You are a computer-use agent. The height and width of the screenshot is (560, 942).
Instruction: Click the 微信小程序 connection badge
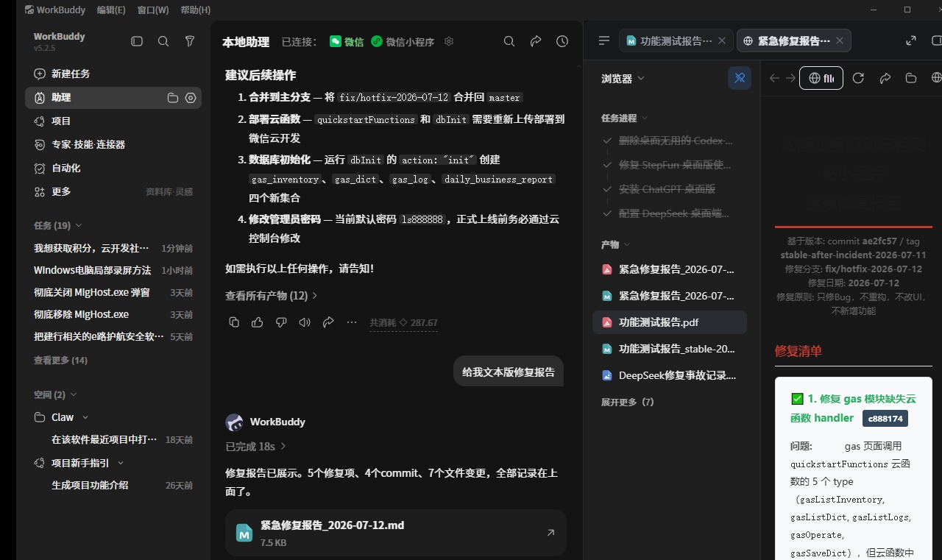403,42
